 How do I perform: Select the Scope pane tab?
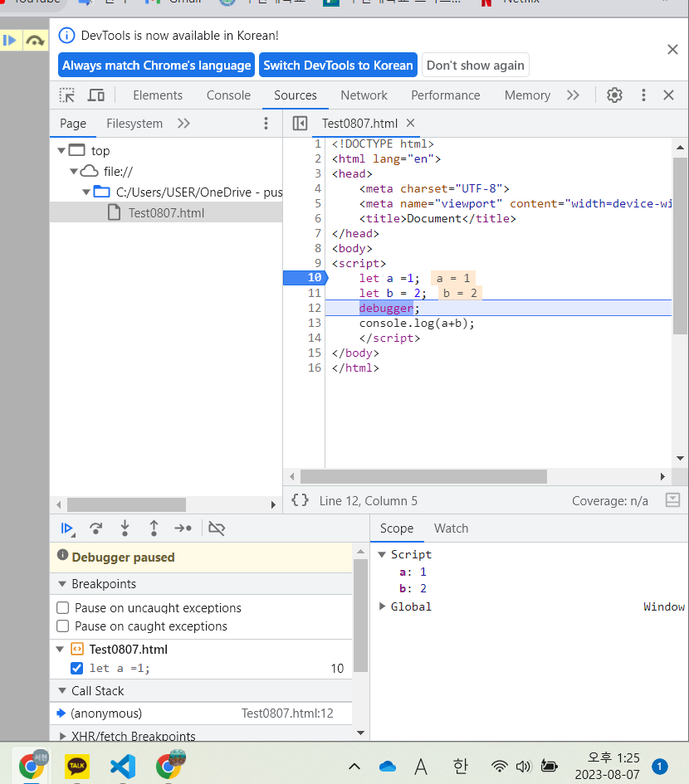(397, 528)
